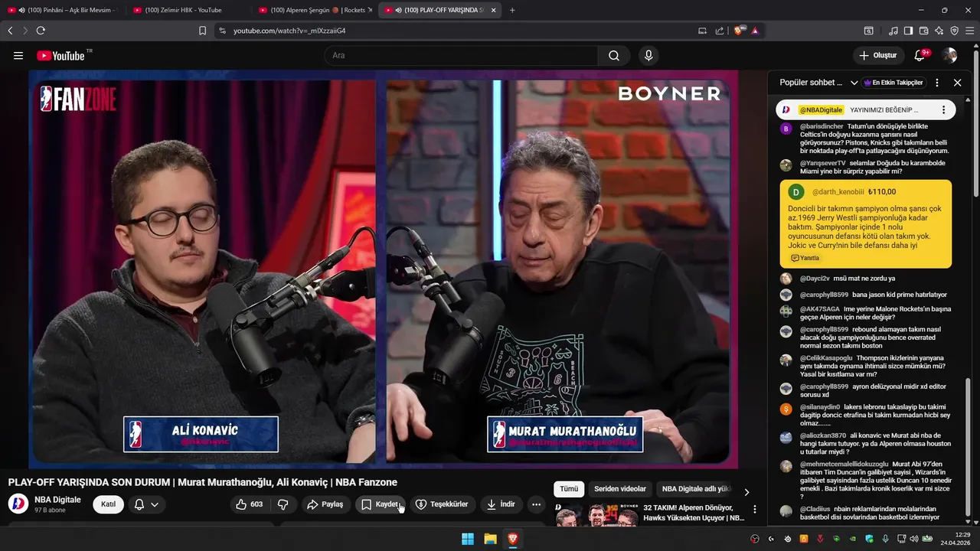Open File Explorer from taskbar
Image resolution: width=980 pixels, height=551 pixels.
[490, 539]
